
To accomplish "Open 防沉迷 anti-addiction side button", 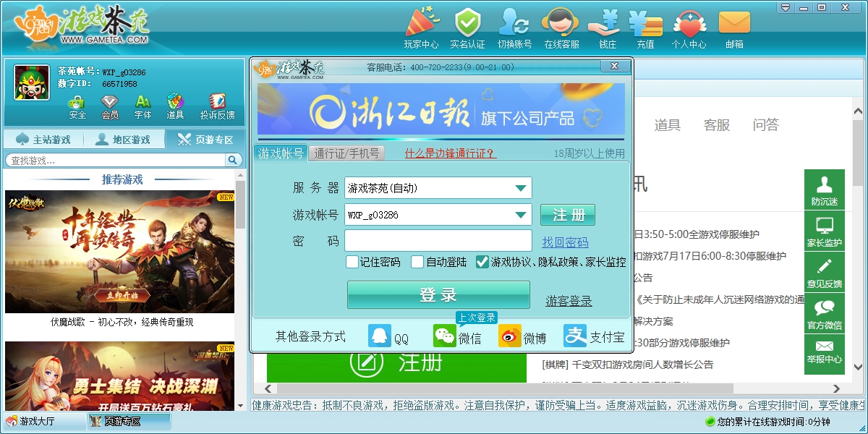I will 825,190.
